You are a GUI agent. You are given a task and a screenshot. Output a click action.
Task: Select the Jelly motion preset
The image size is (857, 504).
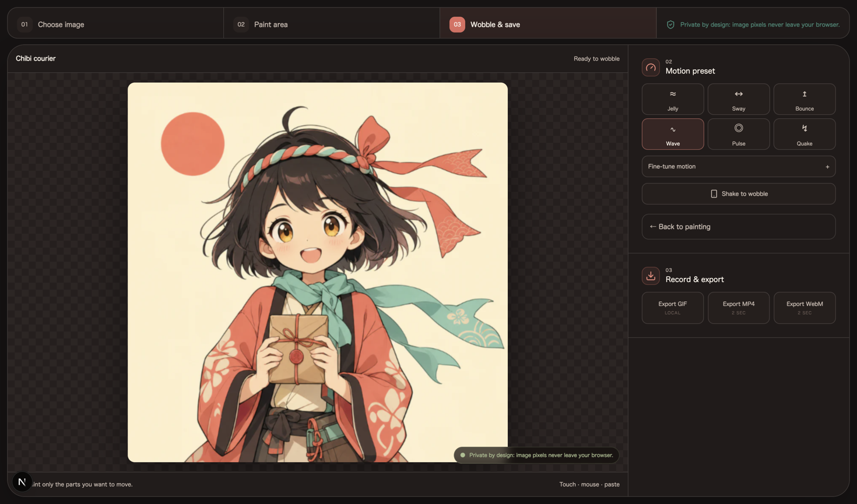(673, 99)
